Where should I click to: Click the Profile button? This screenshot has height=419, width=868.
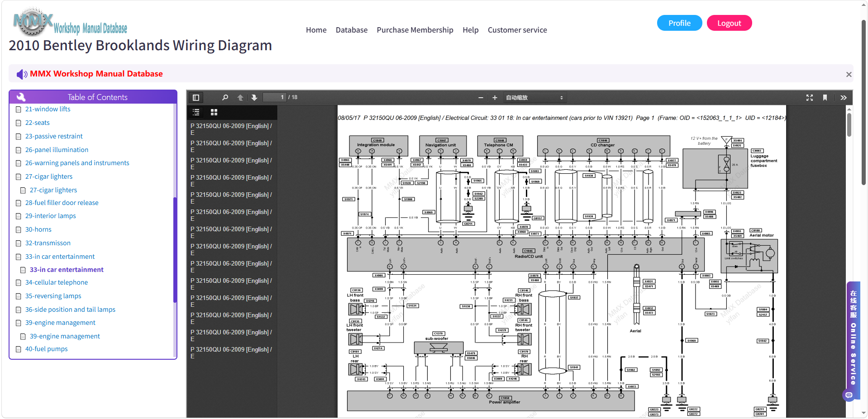tap(680, 23)
